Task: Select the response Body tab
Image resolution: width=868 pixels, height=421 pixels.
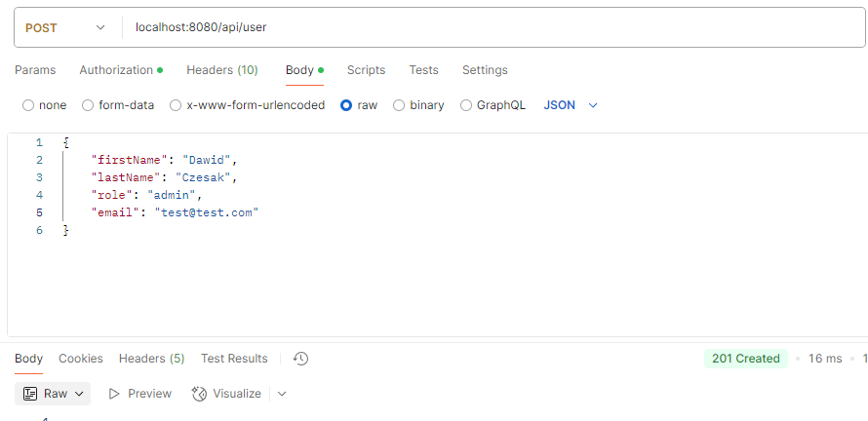Action: coord(29,359)
